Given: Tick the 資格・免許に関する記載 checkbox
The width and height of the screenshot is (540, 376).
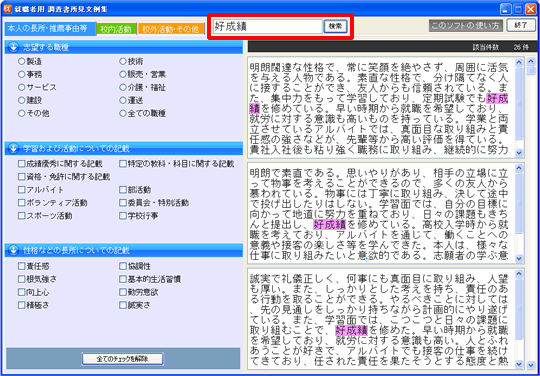Looking at the screenshot, I should (22, 177).
